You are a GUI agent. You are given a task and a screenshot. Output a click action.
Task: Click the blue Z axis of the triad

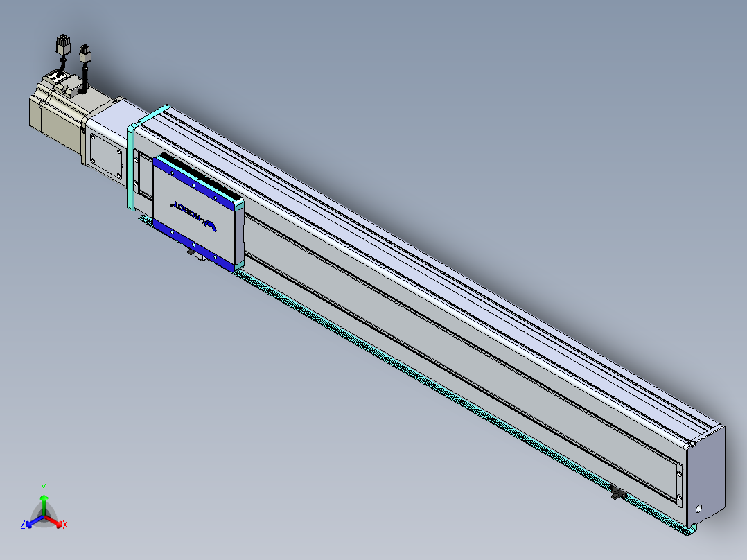coord(33,523)
